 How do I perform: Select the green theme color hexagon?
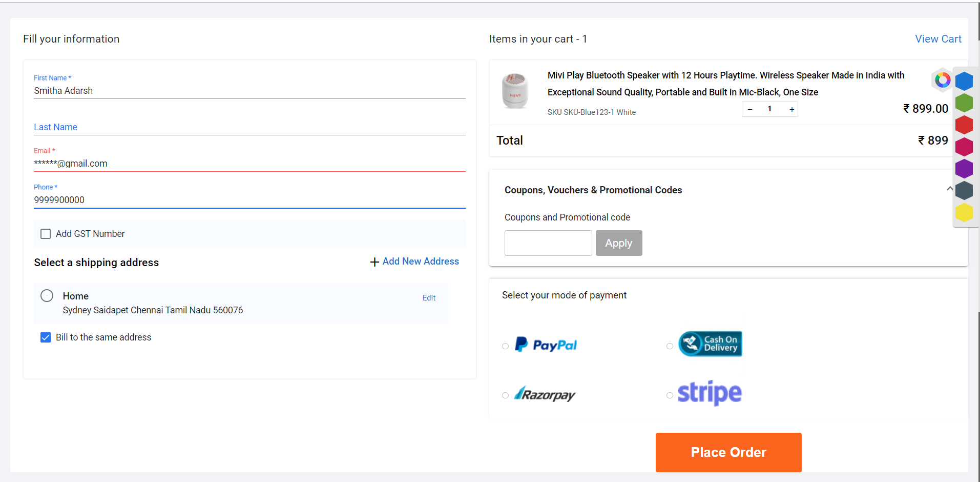tap(964, 103)
